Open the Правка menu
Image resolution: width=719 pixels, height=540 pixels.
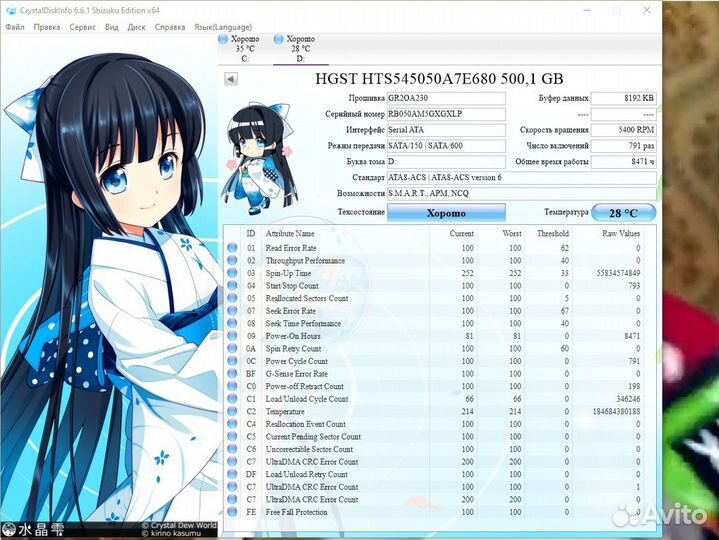46,27
